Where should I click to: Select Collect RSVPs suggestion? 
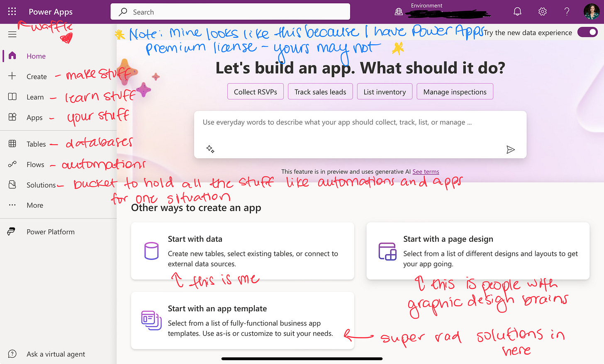click(255, 92)
